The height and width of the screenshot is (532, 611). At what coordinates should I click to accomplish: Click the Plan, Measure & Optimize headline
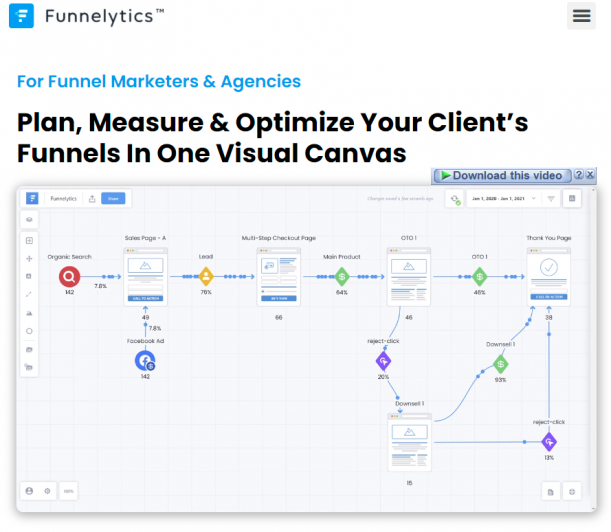pos(272,137)
